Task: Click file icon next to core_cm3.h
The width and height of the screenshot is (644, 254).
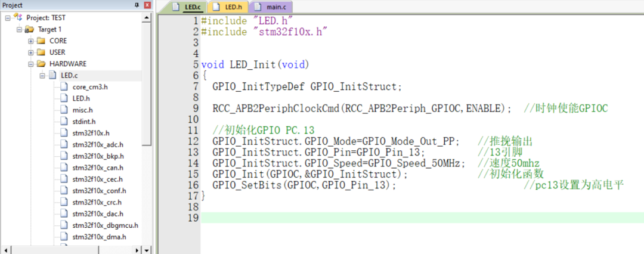Action: pos(64,86)
